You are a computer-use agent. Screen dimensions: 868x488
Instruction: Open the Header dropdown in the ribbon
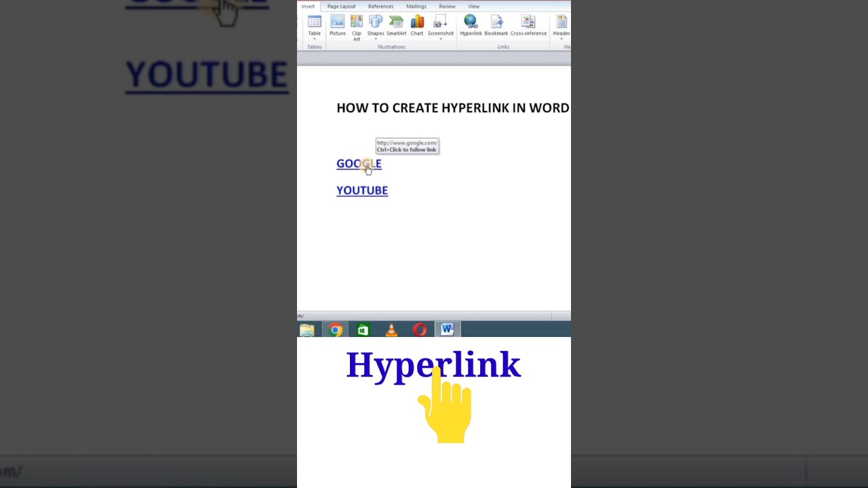(561, 26)
